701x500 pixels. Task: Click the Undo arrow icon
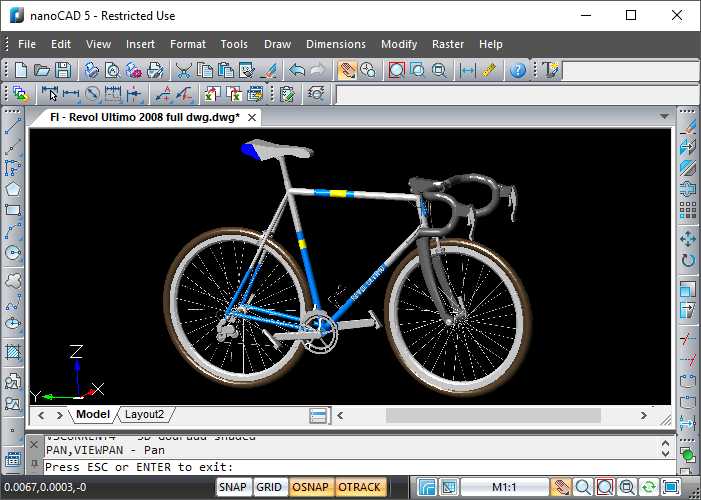(x=296, y=70)
